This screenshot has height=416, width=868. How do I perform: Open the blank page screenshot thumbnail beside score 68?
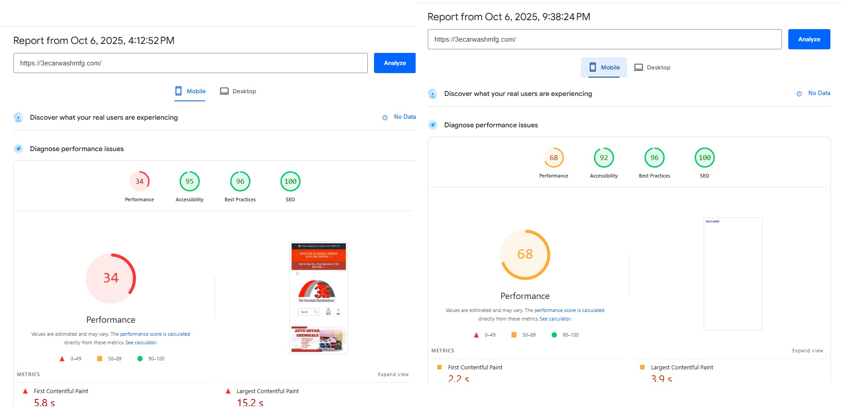click(733, 274)
